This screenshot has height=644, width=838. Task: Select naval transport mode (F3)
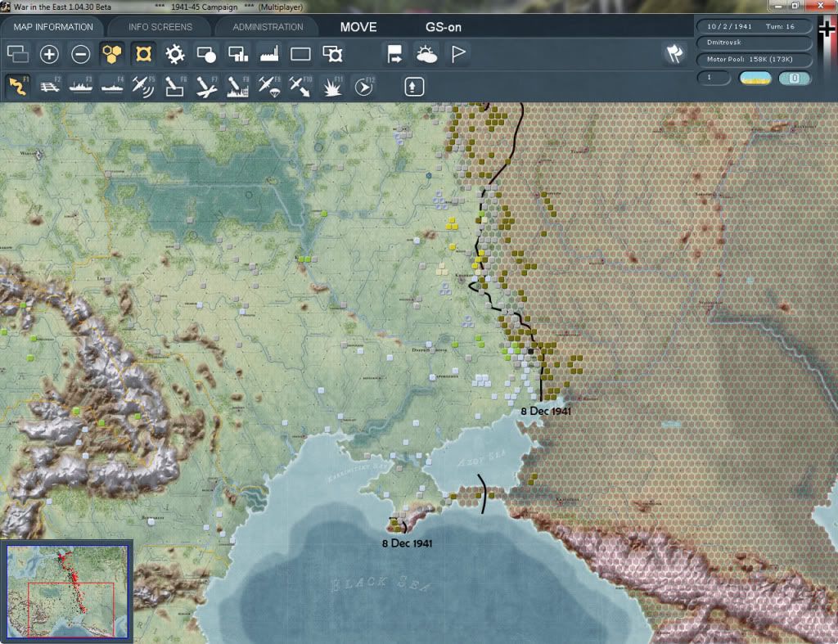pos(81,86)
